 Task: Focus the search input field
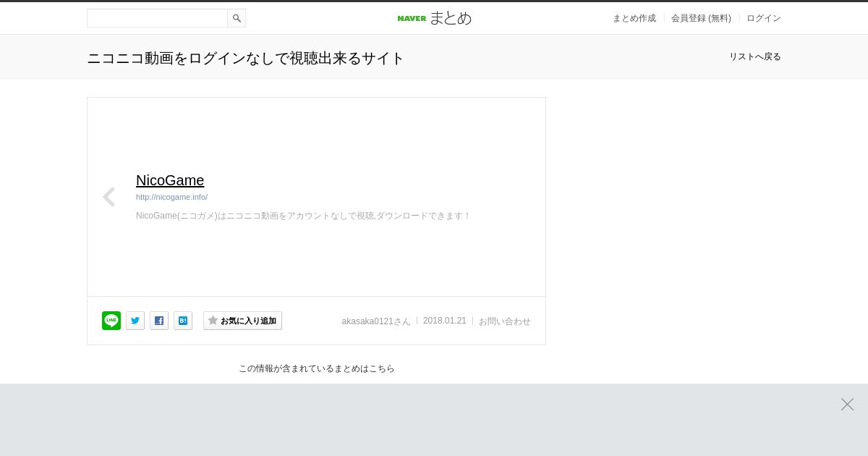(x=157, y=18)
